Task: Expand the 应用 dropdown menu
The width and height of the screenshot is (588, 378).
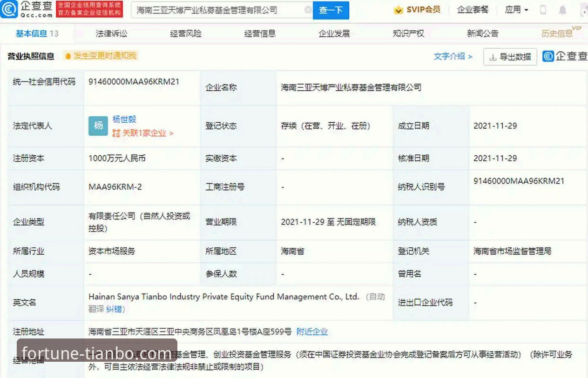Action: click(517, 10)
